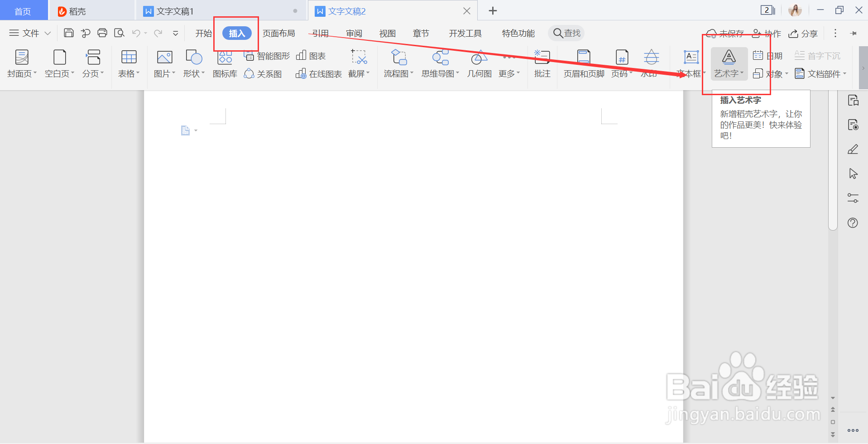868x444 pixels.
Task: Open the help question-mark icon on right sidebar
Action: 853,222
